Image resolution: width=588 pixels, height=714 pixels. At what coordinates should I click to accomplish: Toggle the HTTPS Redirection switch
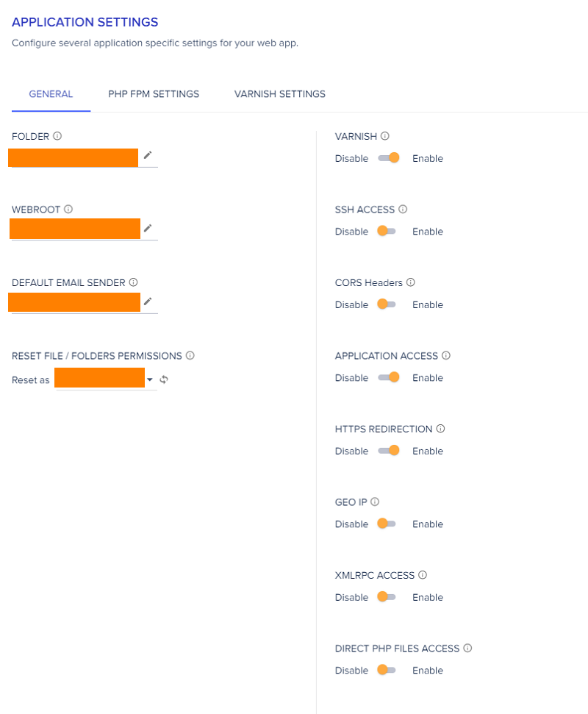(388, 451)
